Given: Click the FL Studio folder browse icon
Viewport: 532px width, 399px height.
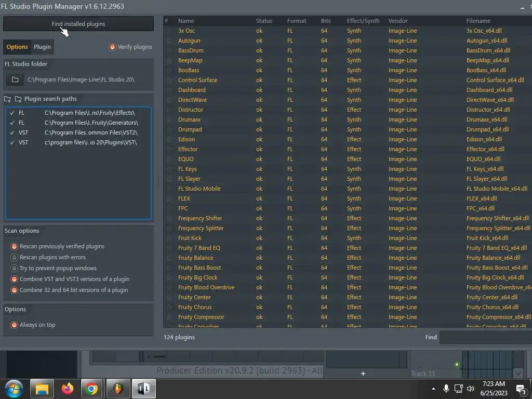Looking at the screenshot, I should click(x=15, y=79).
